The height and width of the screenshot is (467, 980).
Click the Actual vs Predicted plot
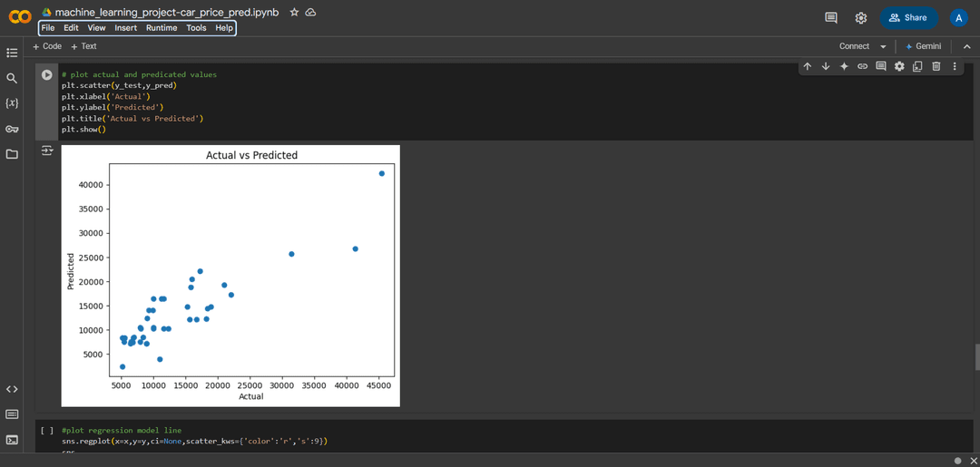(230, 276)
